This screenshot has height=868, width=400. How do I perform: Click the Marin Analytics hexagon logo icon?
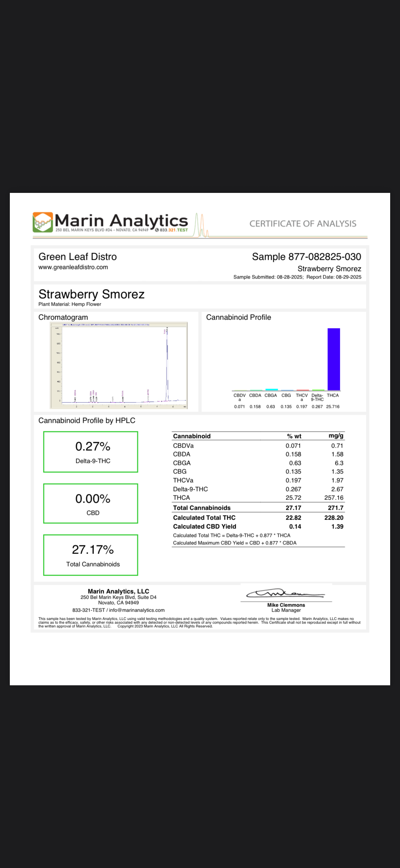coord(43,222)
